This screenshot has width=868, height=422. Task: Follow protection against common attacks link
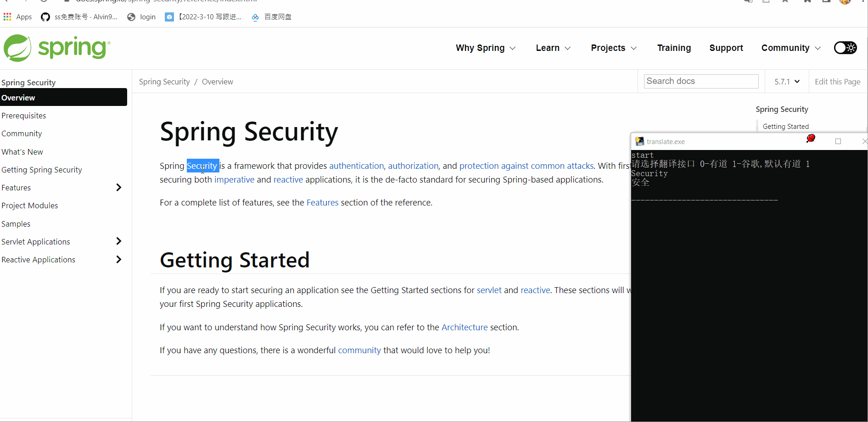click(x=526, y=166)
